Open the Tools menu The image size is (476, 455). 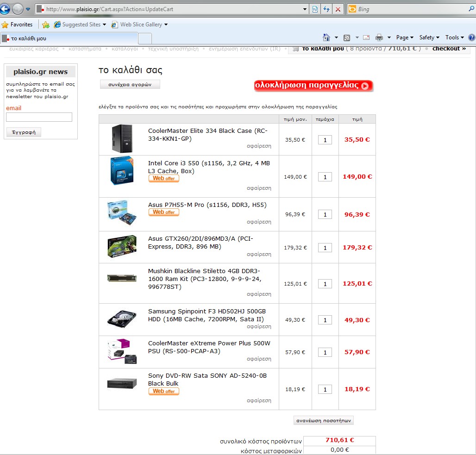tap(454, 37)
